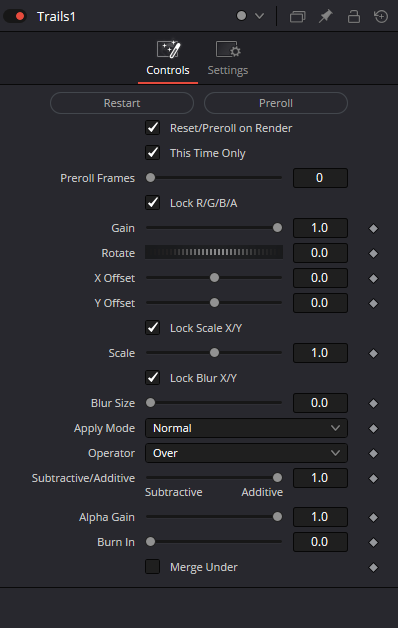Lock the Trails1 node controls
The width and height of the screenshot is (398, 628).
point(354,16)
